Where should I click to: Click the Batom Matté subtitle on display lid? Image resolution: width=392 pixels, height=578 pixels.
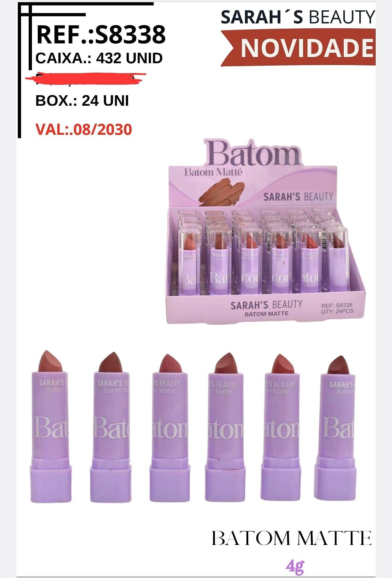(213, 172)
